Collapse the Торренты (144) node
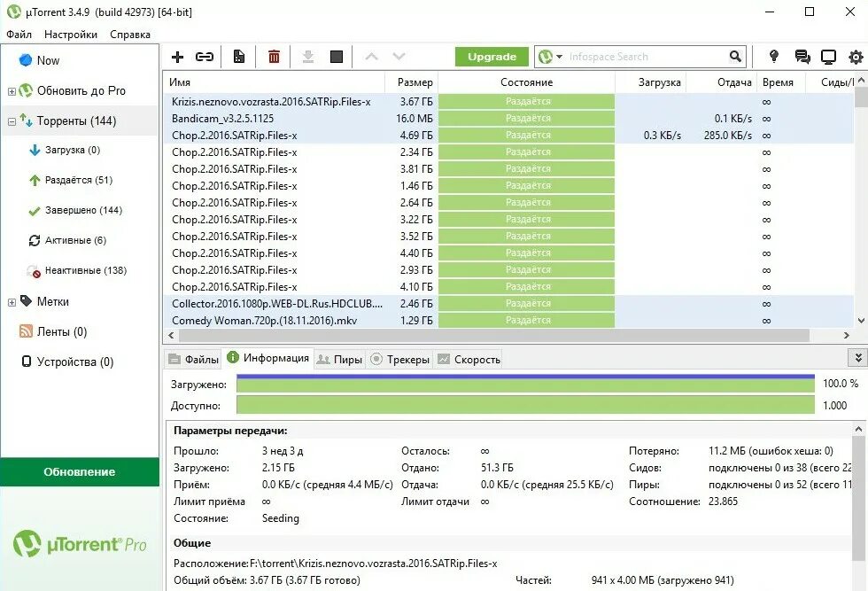Viewport: 868px width, 591px height. [12, 121]
